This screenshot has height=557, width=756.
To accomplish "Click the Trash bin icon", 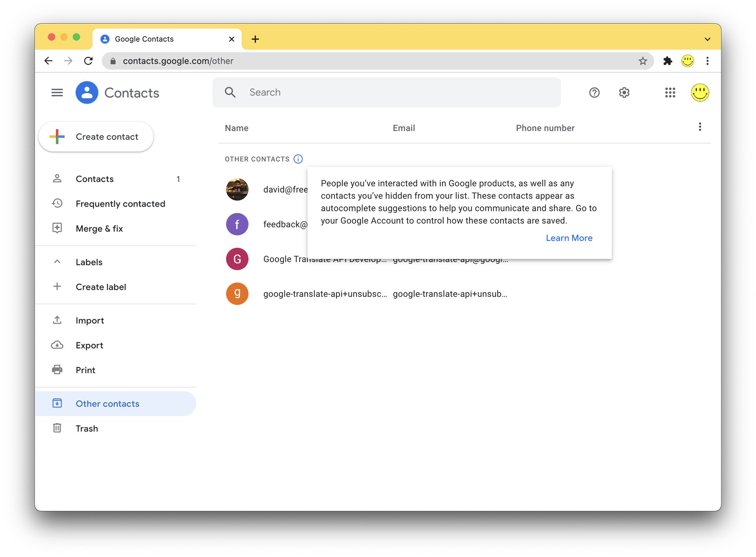I will tap(57, 428).
